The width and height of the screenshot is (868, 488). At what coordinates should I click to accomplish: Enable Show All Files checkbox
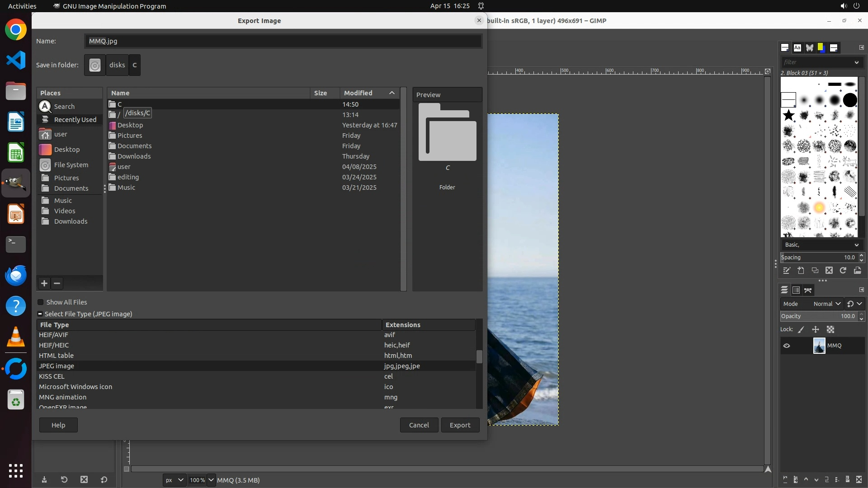(x=41, y=302)
